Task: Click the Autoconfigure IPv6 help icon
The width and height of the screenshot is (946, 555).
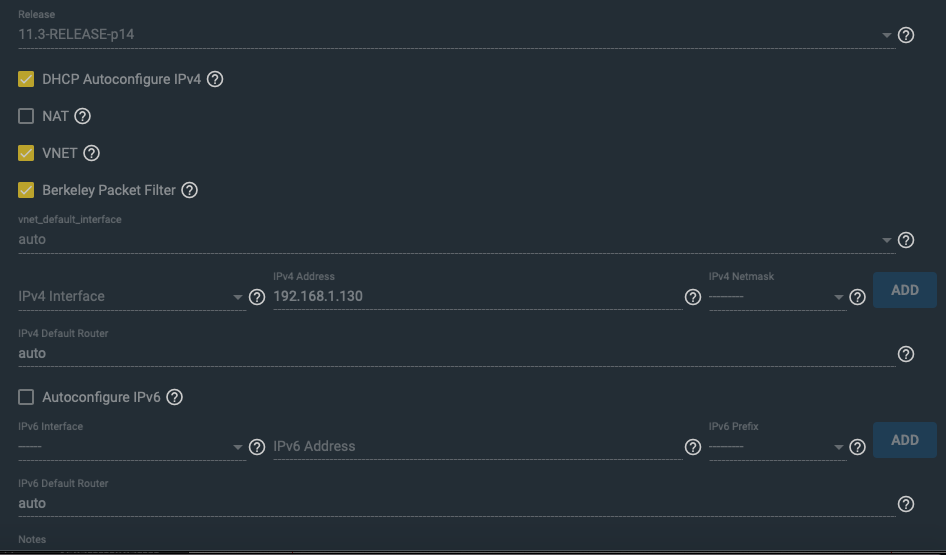Action: [174, 397]
